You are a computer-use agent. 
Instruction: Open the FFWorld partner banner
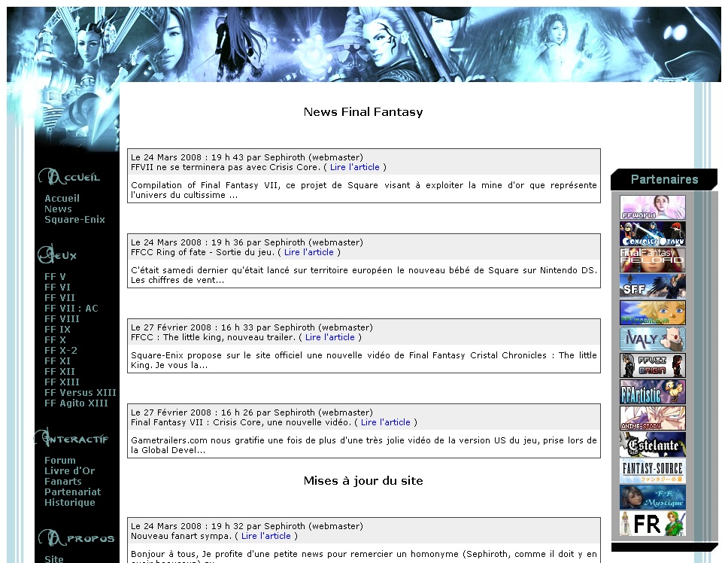click(652, 207)
